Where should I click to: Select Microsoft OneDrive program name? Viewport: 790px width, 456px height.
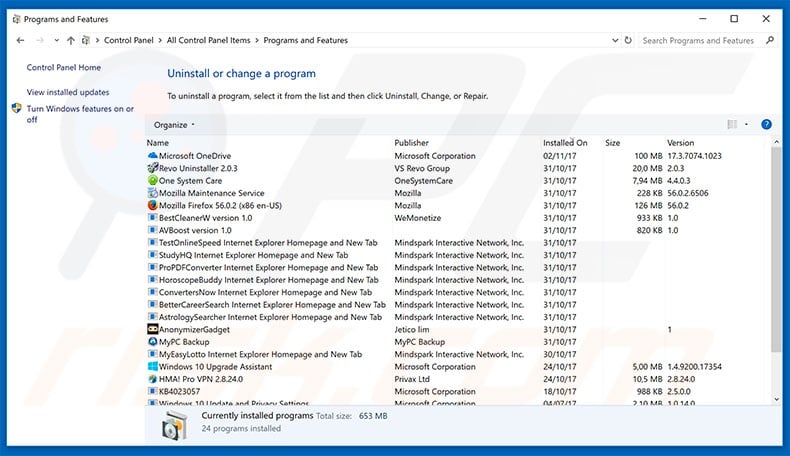(x=195, y=156)
